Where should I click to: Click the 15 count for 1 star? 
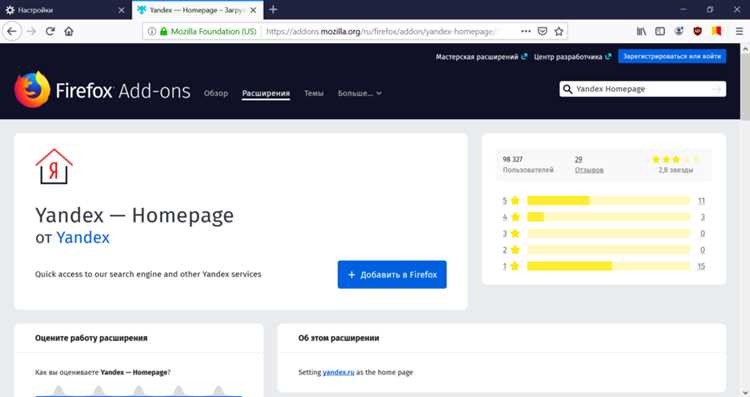(x=701, y=266)
